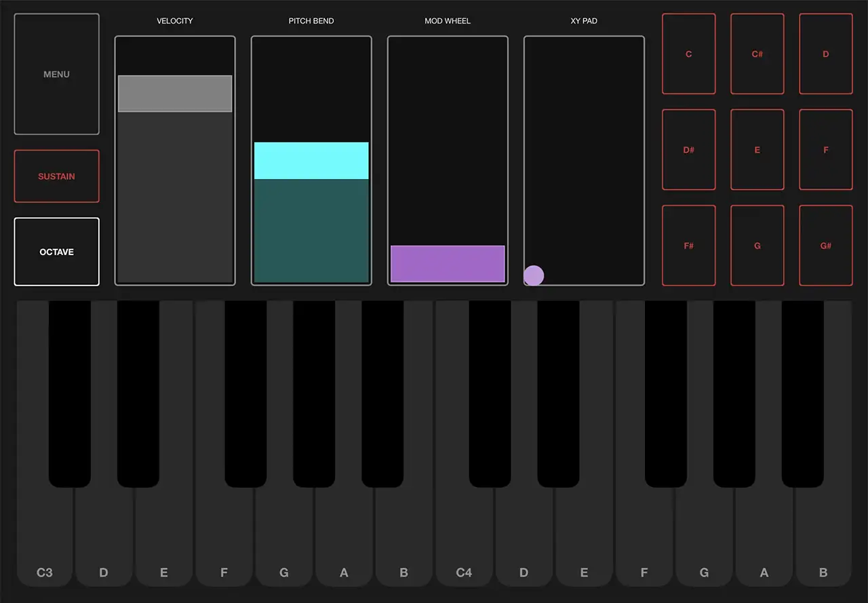
Task: Trigger the C# note pad
Action: [757, 54]
